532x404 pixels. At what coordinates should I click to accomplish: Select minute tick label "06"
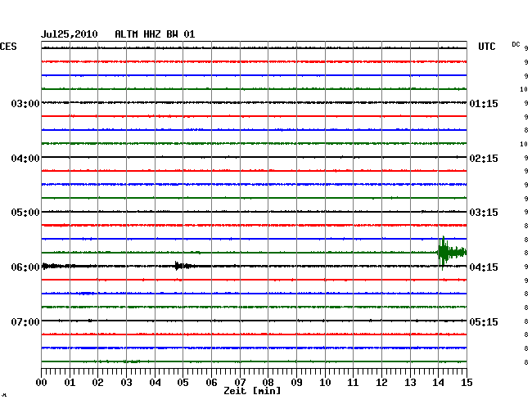click(x=211, y=383)
